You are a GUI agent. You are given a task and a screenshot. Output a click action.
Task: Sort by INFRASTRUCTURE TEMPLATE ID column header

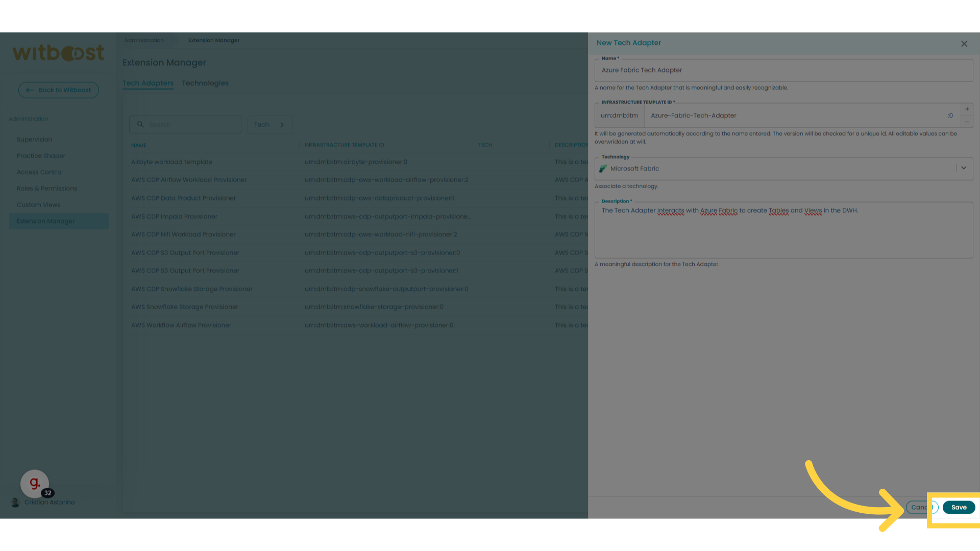pos(345,145)
